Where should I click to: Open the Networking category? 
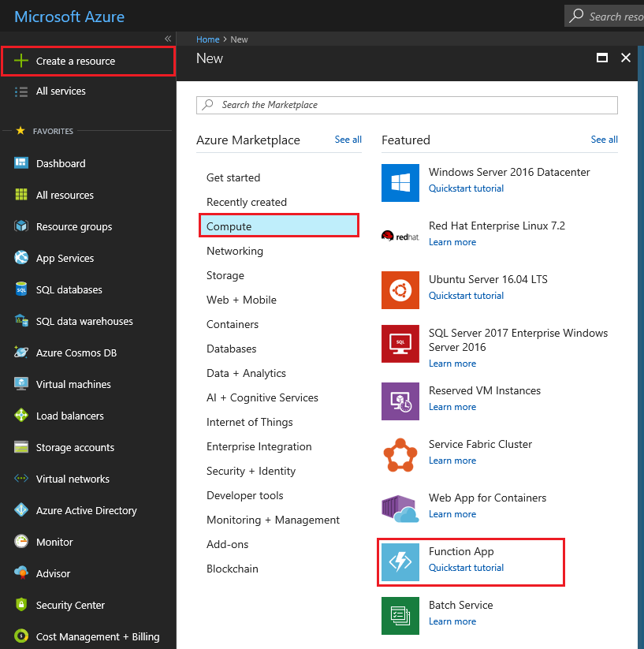[x=235, y=251]
